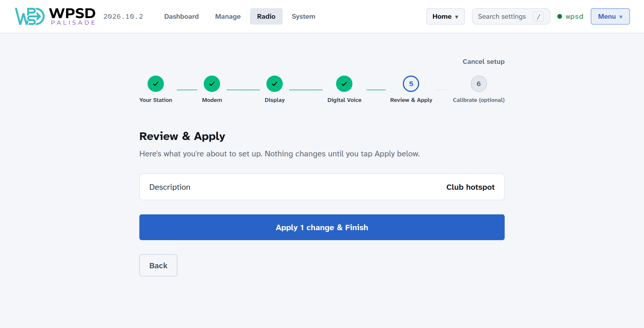
Task: Go to the Modem step checkmark
Action: tap(212, 84)
